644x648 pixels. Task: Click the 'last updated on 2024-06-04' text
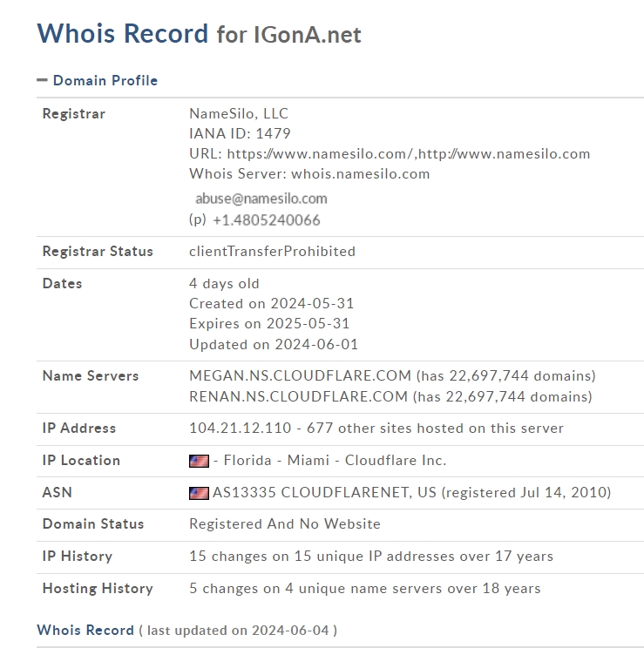238,631
